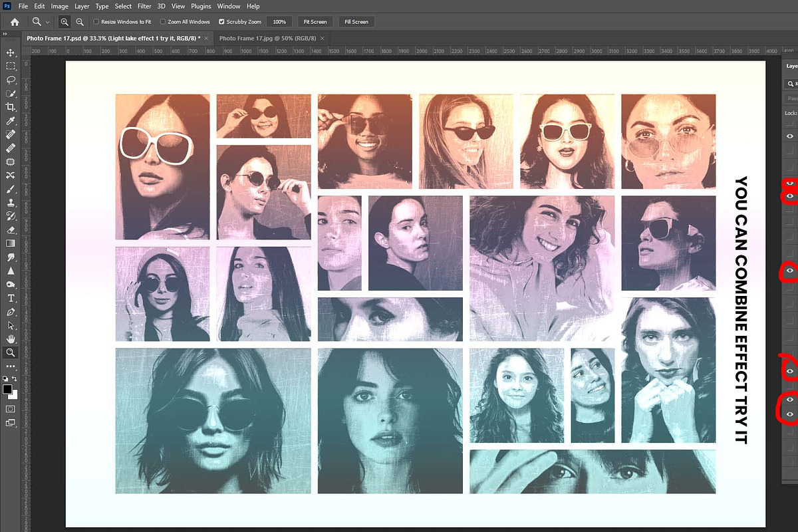Open the File menu

23,6
